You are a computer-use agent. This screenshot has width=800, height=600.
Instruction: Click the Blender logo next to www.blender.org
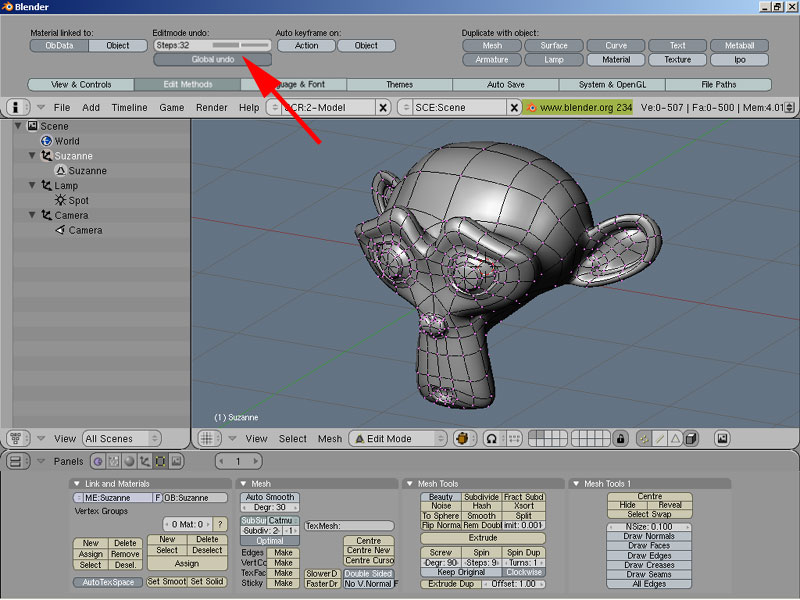pos(532,108)
